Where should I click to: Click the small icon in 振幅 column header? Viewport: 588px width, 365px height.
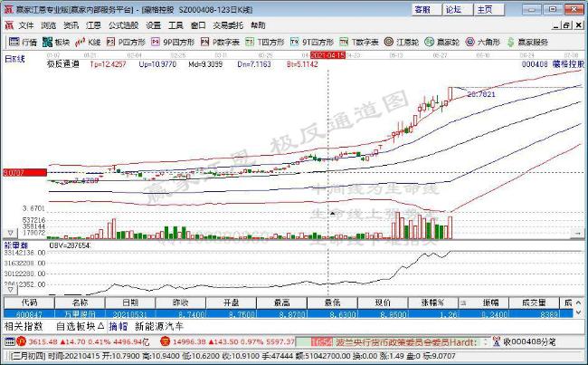[463, 303]
